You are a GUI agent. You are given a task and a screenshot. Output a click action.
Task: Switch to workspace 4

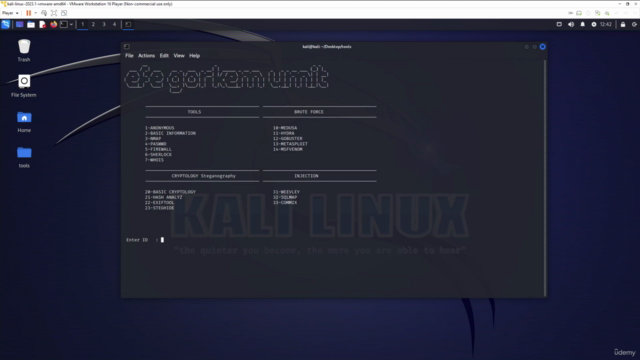[x=114, y=24]
